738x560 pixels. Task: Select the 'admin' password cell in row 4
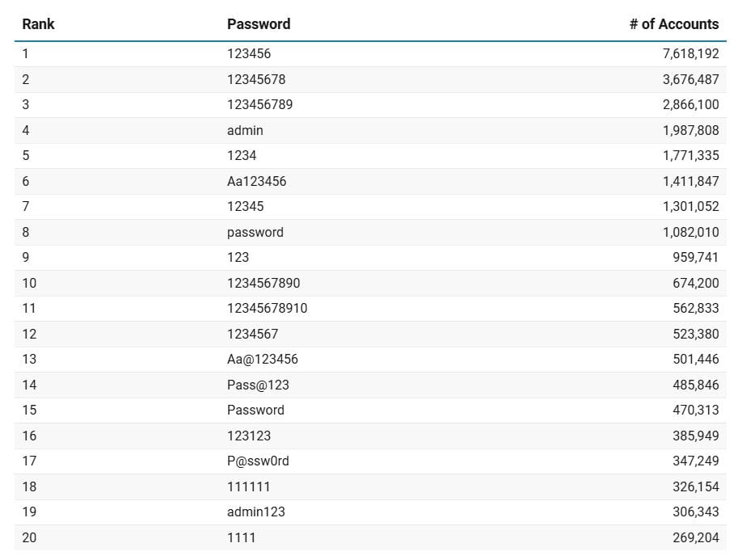[245, 130]
